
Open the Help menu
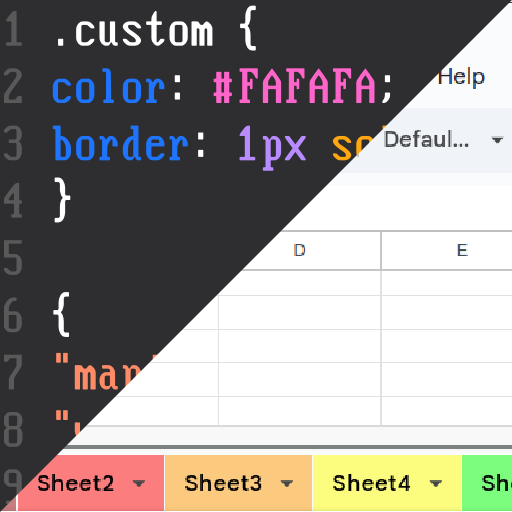461,78
